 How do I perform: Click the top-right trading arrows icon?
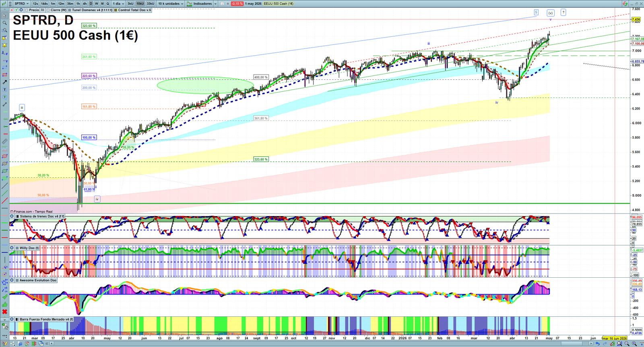coord(625,4)
